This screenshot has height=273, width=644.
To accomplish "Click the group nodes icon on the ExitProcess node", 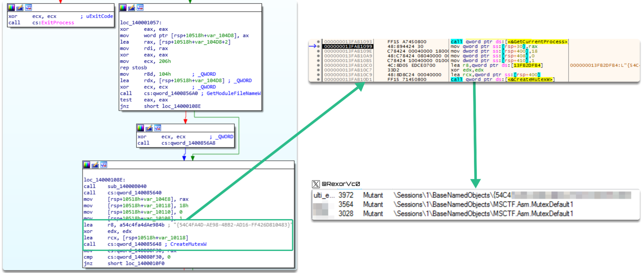I will pos(28,8).
